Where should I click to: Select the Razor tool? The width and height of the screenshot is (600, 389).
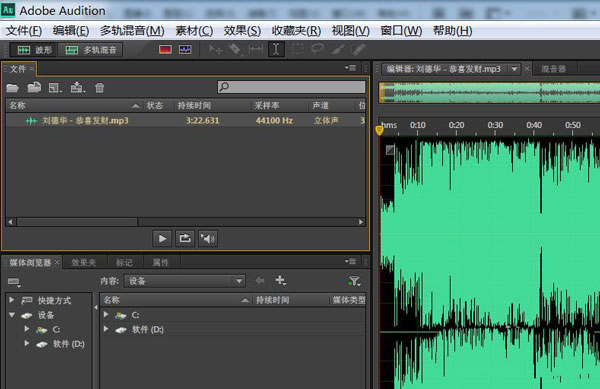(x=235, y=50)
